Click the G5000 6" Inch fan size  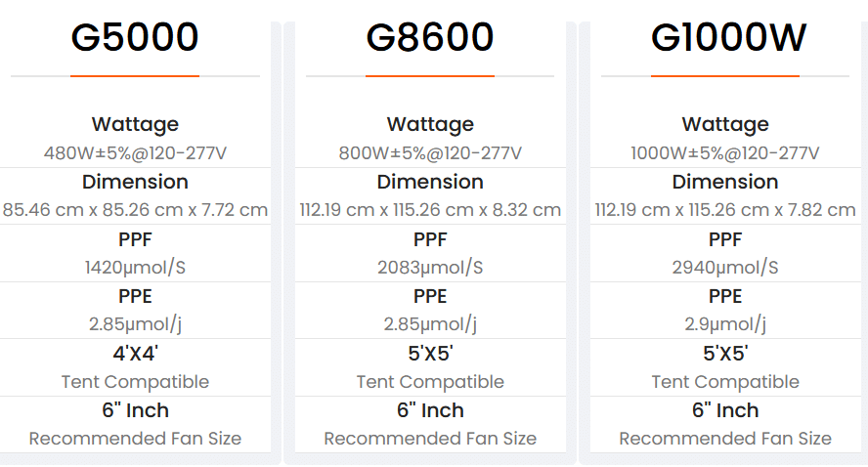(x=135, y=410)
